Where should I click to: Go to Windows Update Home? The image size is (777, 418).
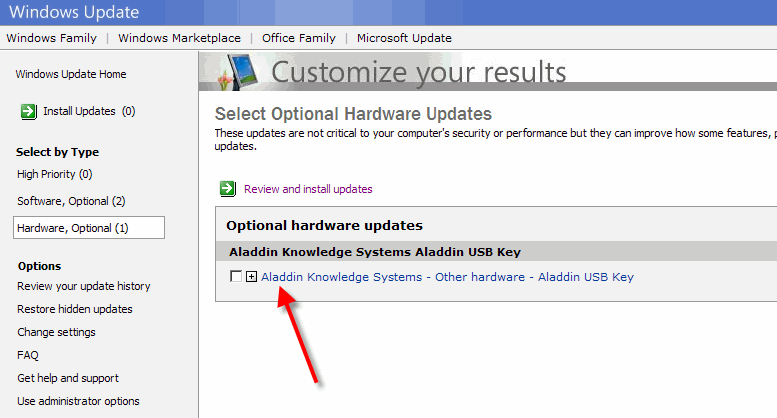[71, 74]
